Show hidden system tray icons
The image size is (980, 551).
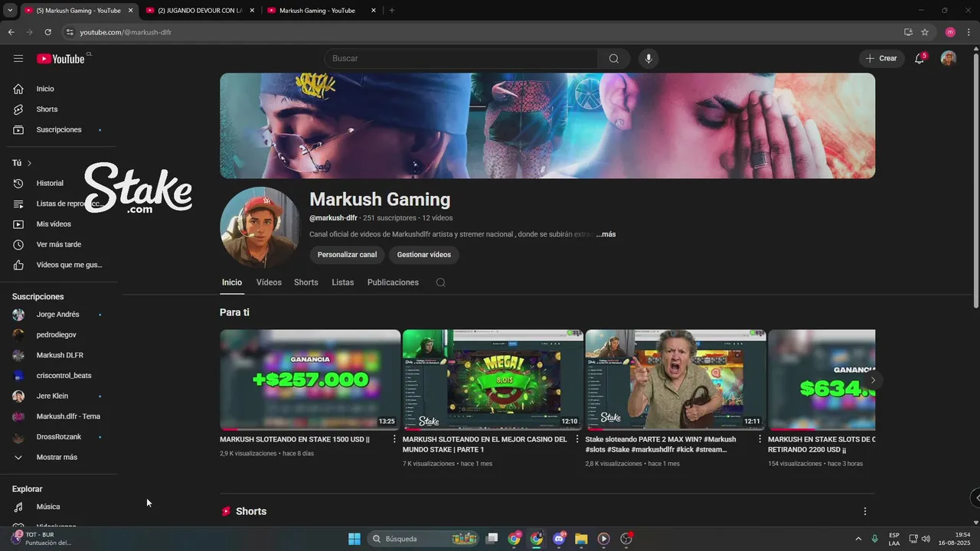(x=858, y=539)
